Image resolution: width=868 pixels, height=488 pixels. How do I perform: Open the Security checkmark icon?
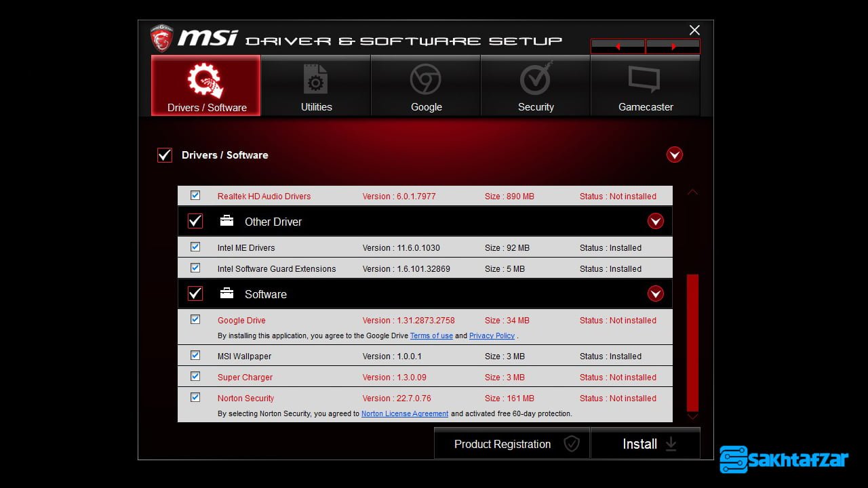[x=536, y=80]
